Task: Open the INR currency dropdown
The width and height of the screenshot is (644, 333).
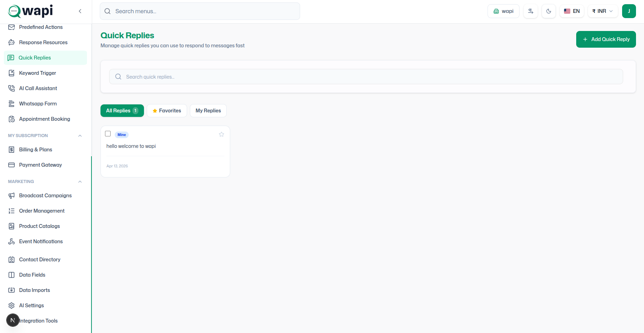Action: [603, 11]
